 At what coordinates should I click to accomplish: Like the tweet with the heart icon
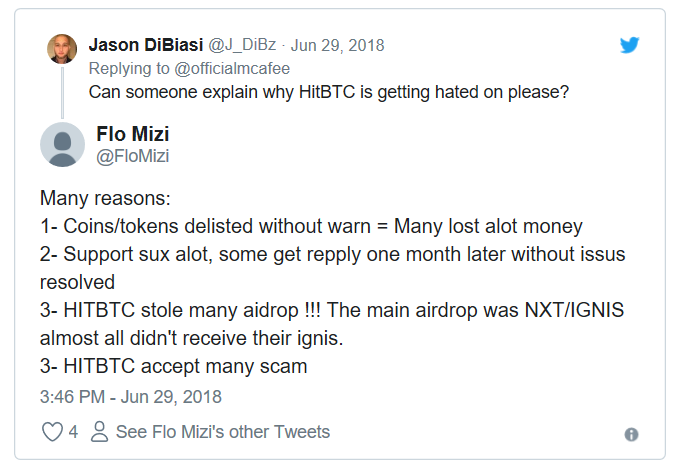click(52, 433)
